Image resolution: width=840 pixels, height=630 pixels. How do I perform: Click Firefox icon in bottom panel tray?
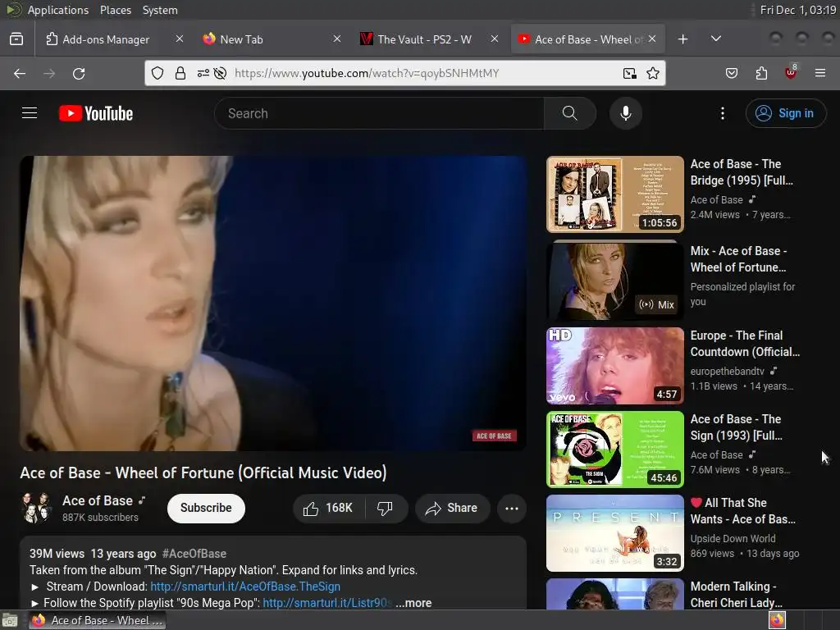click(777, 620)
